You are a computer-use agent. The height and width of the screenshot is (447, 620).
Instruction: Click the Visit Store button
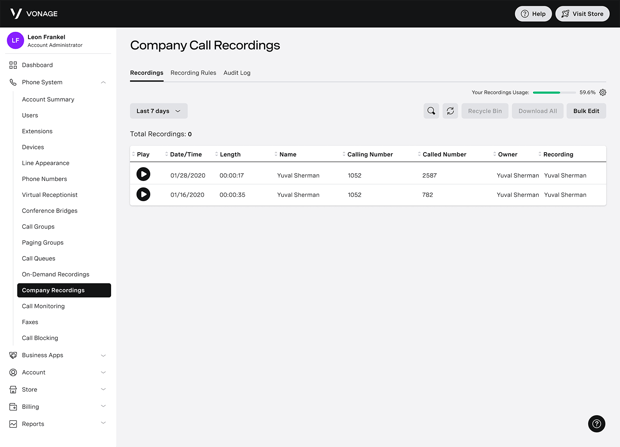[582, 14]
